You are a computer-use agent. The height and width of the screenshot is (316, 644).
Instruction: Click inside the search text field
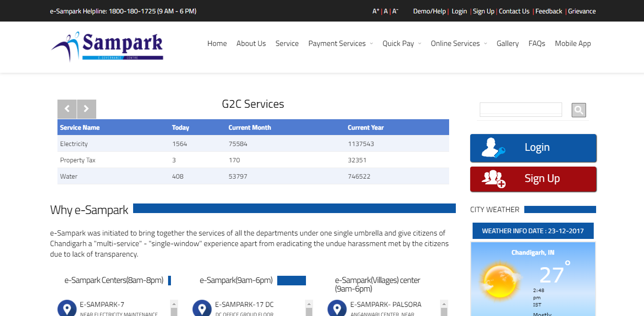coord(520,110)
